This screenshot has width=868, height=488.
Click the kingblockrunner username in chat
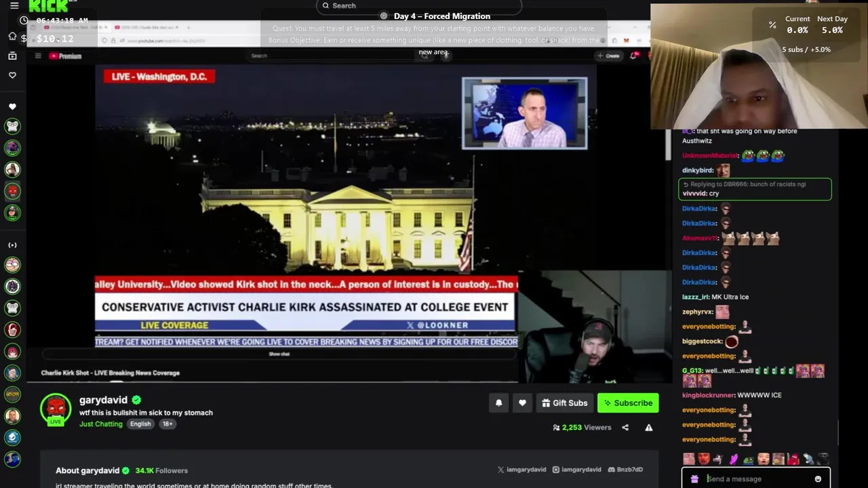pyautogui.click(x=708, y=395)
